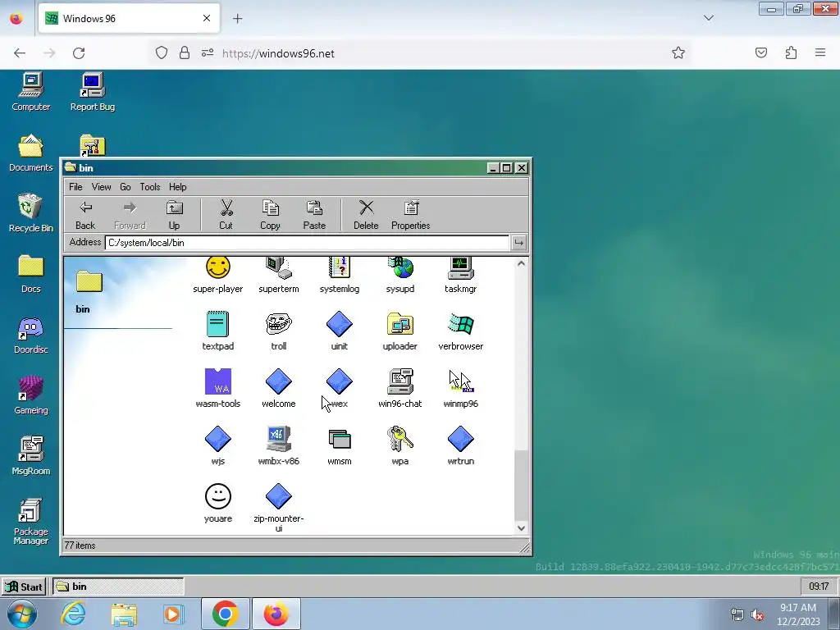Select the systemlog icon

[339, 268]
